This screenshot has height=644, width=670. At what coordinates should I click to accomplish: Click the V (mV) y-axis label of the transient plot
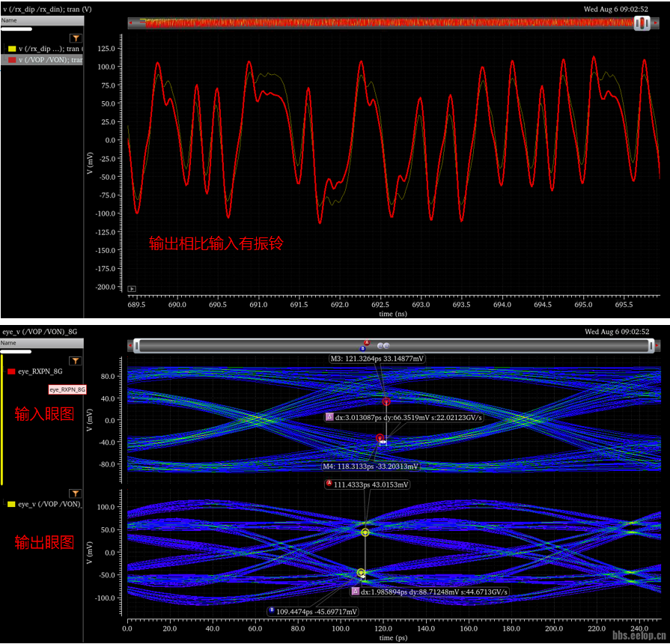coord(90,162)
